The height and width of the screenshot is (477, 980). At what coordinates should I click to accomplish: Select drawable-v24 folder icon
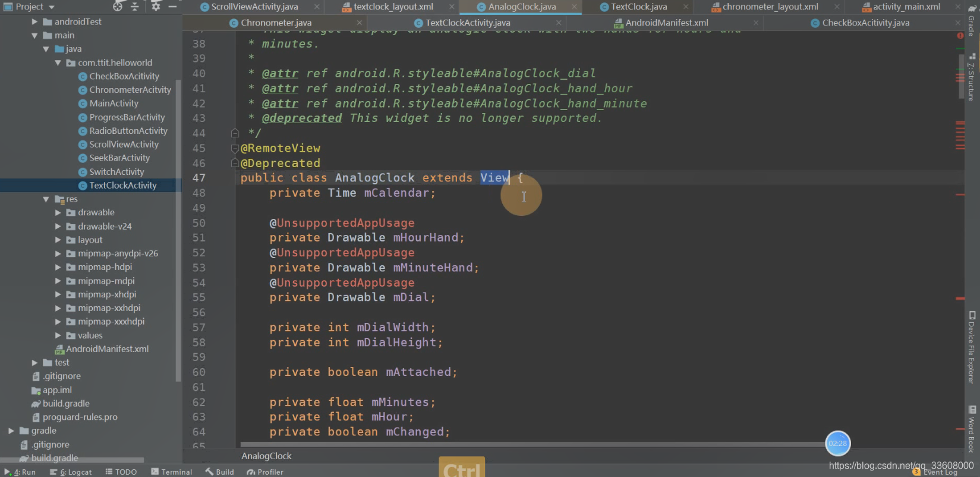coord(71,227)
